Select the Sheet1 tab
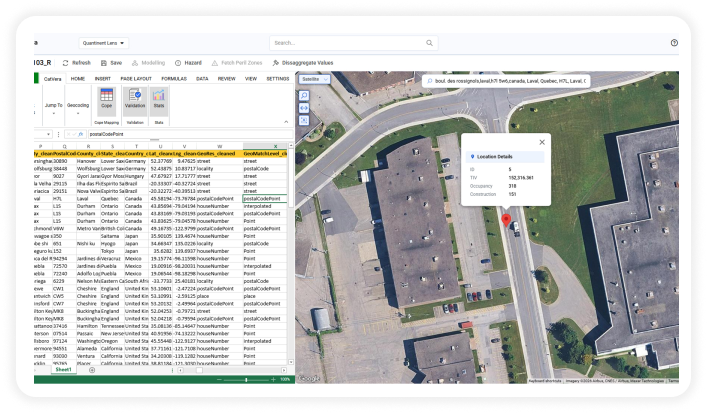 (x=63, y=370)
